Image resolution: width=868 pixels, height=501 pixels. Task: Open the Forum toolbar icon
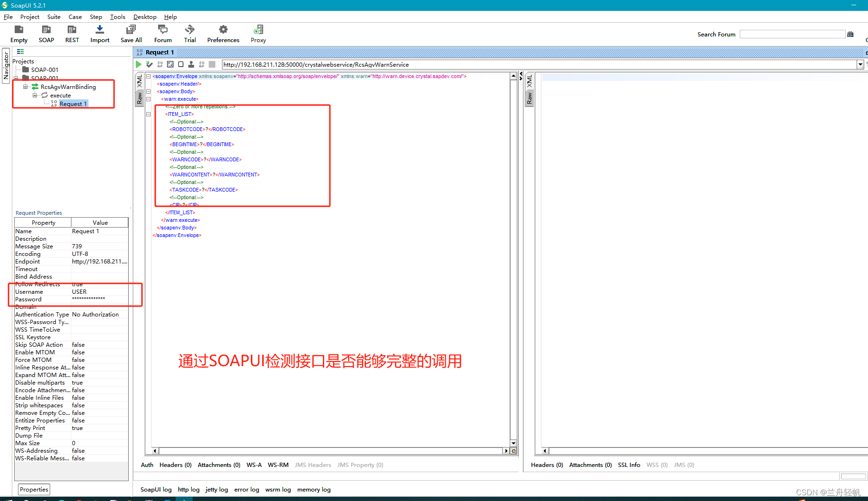163,30
